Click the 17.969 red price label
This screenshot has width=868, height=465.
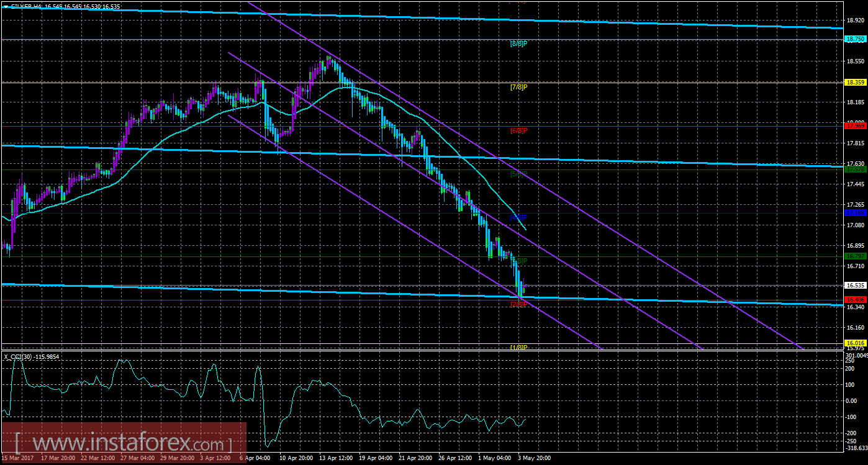pyautogui.click(x=855, y=125)
